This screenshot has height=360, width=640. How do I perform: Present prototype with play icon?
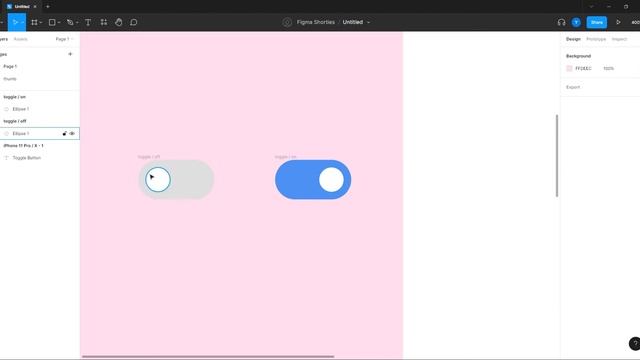pos(618,22)
